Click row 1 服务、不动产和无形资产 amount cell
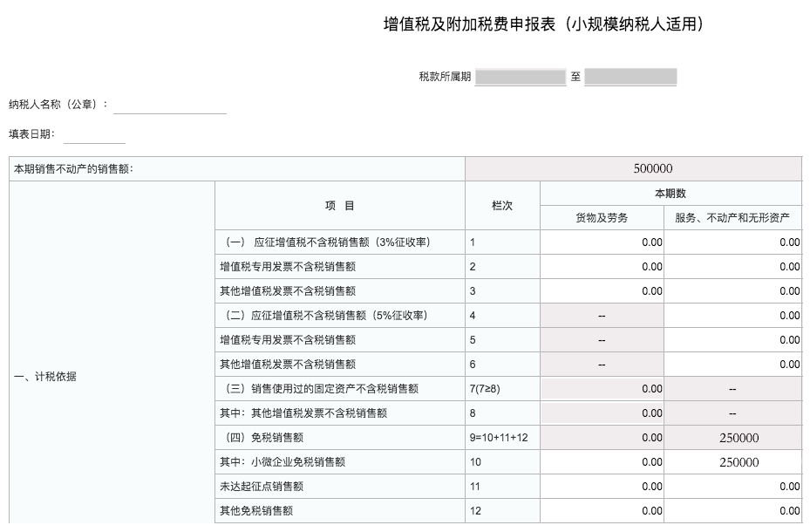810x532 pixels. point(733,242)
